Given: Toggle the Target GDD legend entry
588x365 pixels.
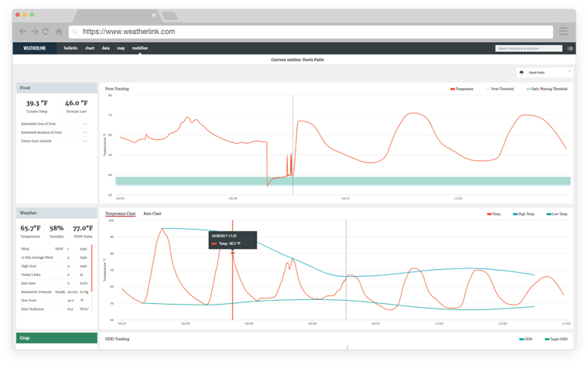Looking at the screenshot, I should coord(556,339).
